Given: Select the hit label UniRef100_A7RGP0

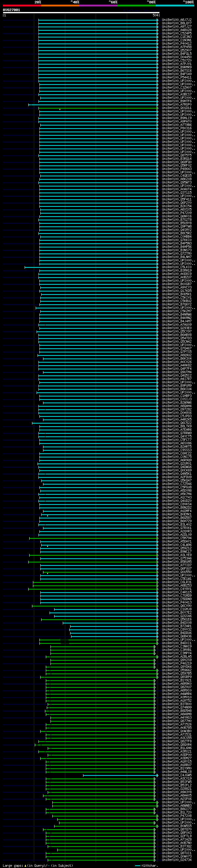Looking at the screenshot, I should (177, 104).
